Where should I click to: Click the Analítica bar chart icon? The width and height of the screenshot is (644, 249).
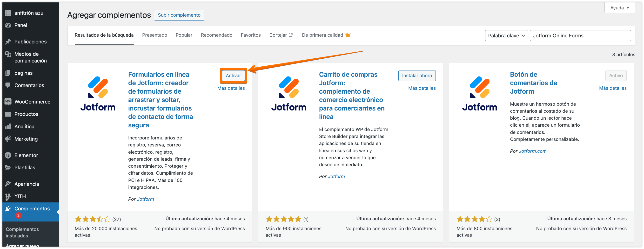click(8, 127)
